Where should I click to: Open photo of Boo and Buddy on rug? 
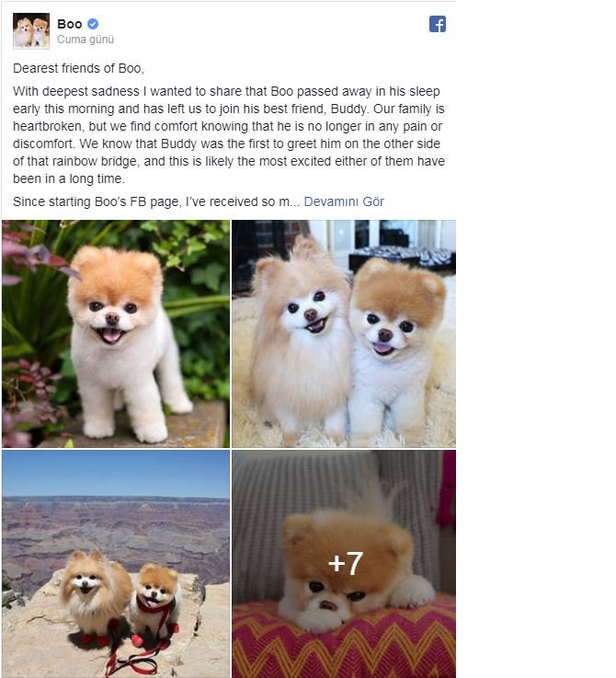pyautogui.click(x=344, y=334)
